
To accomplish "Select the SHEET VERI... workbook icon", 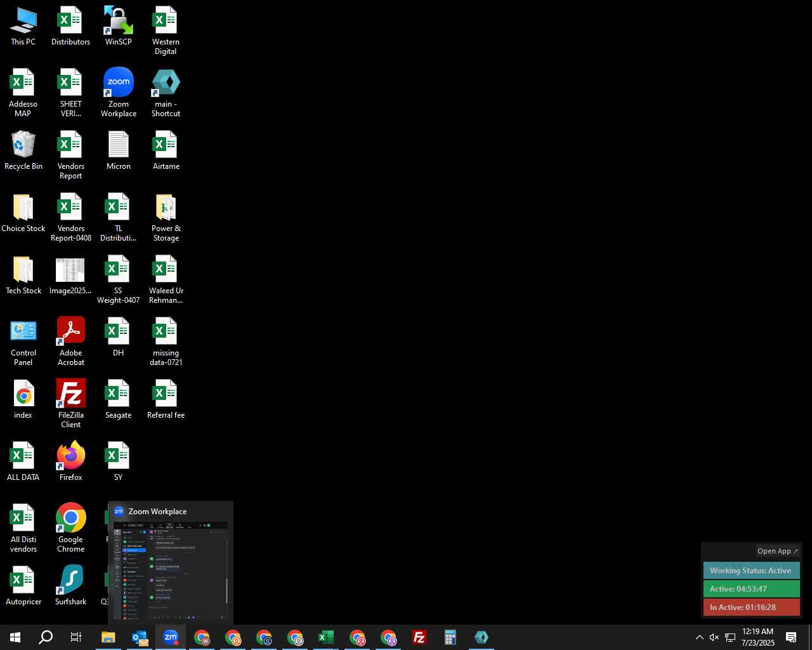I will click(70, 93).
